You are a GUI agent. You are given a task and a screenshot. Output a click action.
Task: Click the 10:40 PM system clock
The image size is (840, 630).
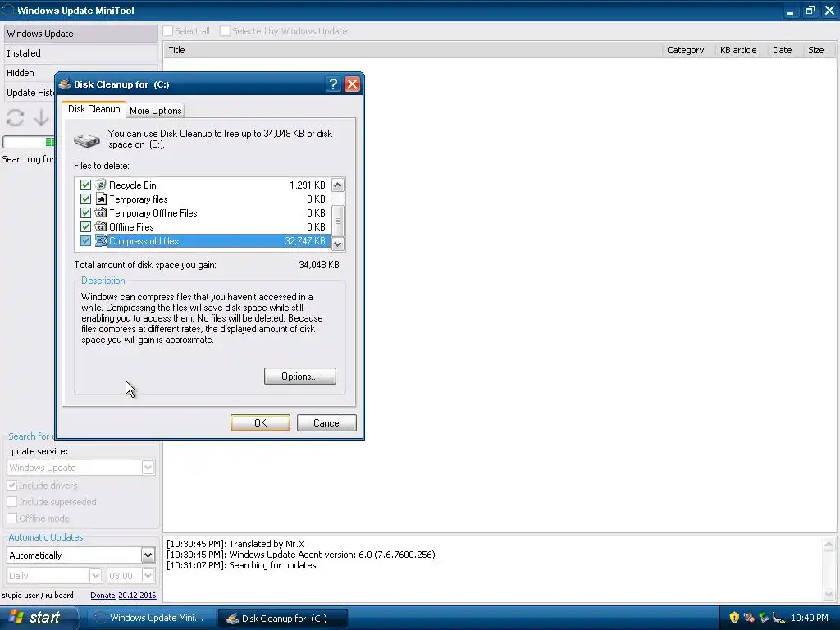tap(810, 618)
